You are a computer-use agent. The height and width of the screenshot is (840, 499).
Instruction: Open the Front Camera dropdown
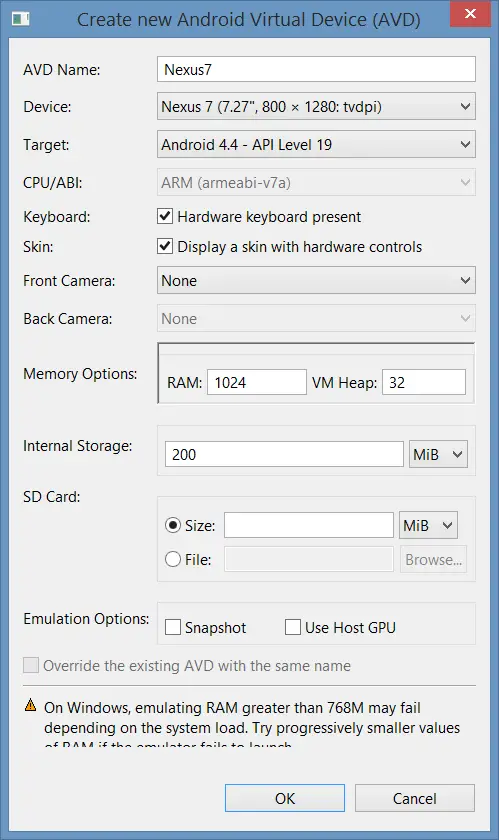pos(316,281)
